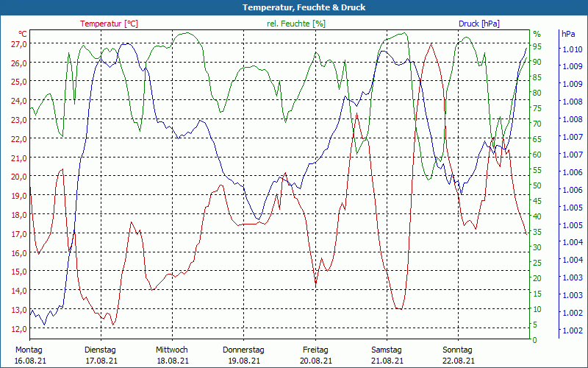Click the 50 humidity axis tick
Screen dimensions: 588x368
coord(537,185)
